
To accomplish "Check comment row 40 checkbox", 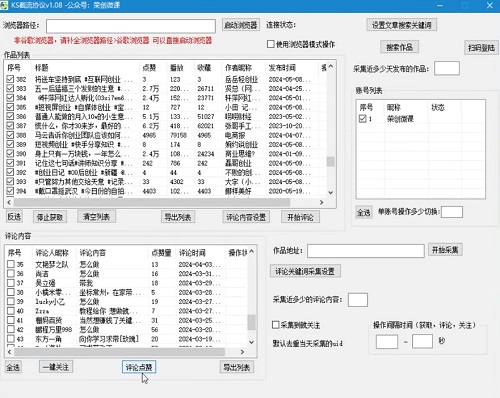I will pyautogui.click(x=11, y=311).
